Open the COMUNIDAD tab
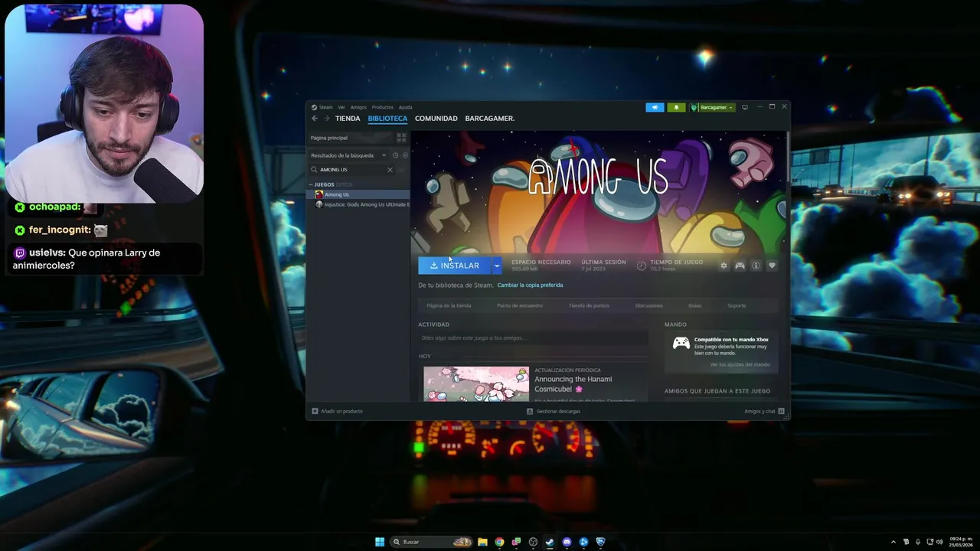The height and width of the screenshot is (551, 980). coord(436,119)
